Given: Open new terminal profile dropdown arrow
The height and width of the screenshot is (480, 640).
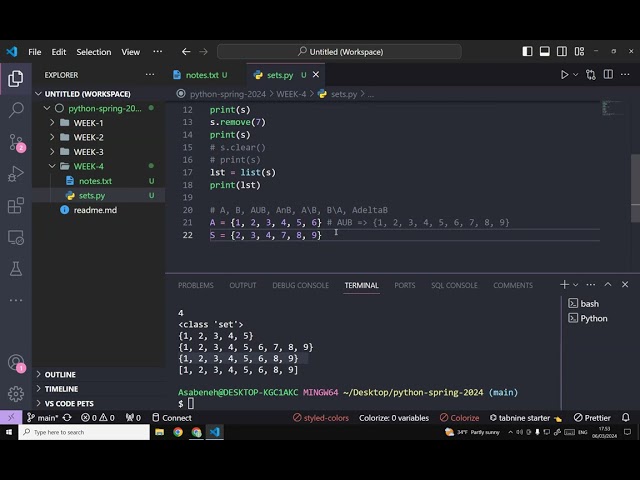Looking at the screenshot, I should pos(576,284).
